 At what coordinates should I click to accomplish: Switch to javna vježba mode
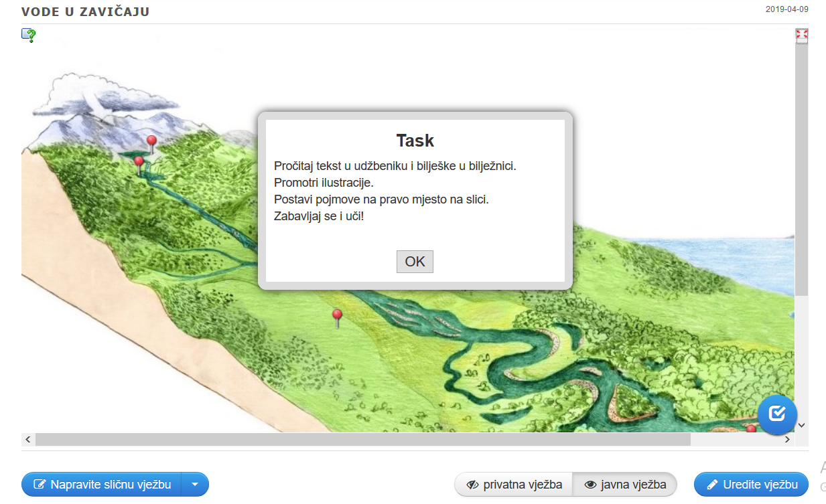click(624, 485)
